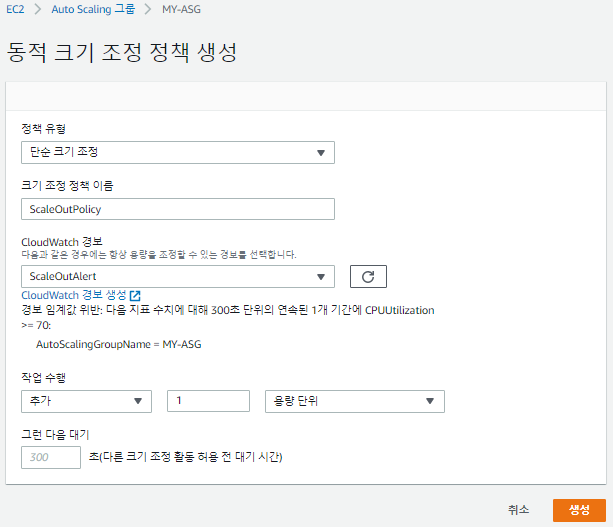The image size is (613, 527).
Task: Open the 추가 action dropdown
Action: pyautogui.click(x=86, y=401)
